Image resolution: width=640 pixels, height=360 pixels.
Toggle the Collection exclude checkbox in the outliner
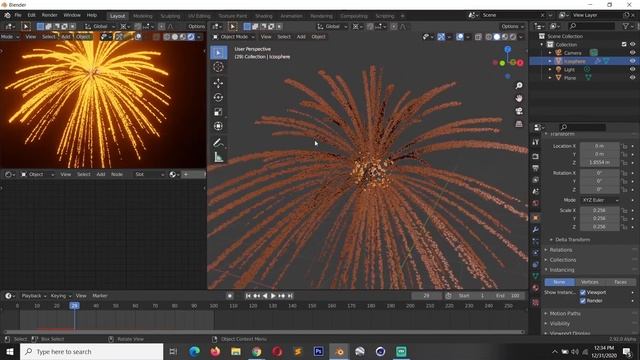pos(624,44)
